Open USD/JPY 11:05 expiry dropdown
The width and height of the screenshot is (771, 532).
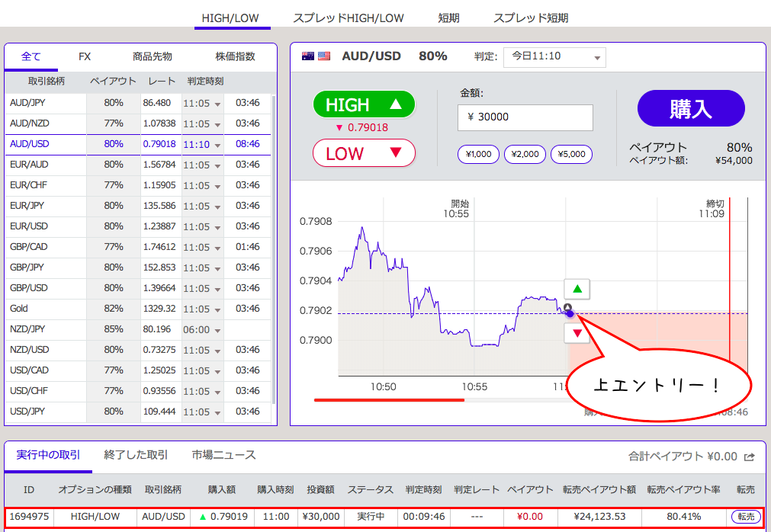pos(202,412)
